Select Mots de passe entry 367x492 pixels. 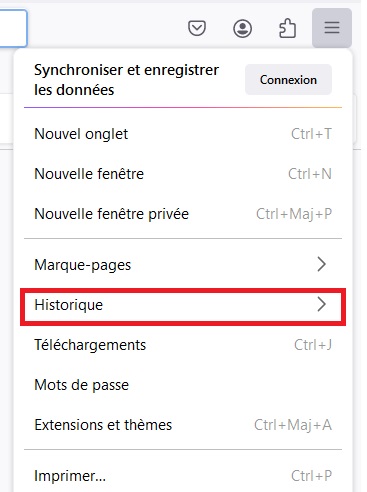pyautogui.click(x=183, y=385)
